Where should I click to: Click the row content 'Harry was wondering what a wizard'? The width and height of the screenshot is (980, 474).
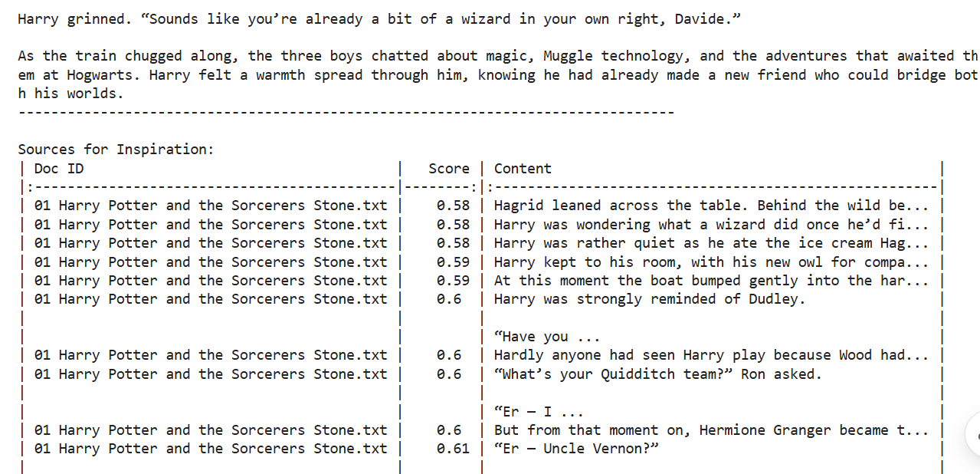pos(710,225)
